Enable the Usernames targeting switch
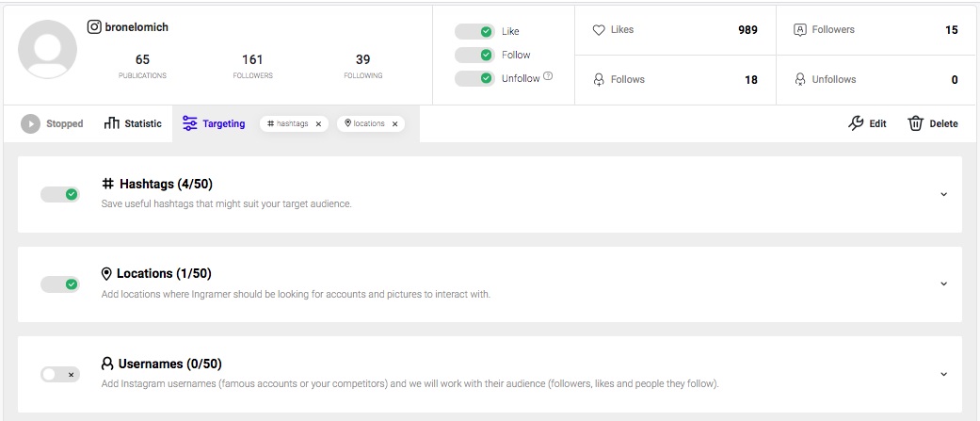This screenshot has height=421, width=980. (60, 374)
